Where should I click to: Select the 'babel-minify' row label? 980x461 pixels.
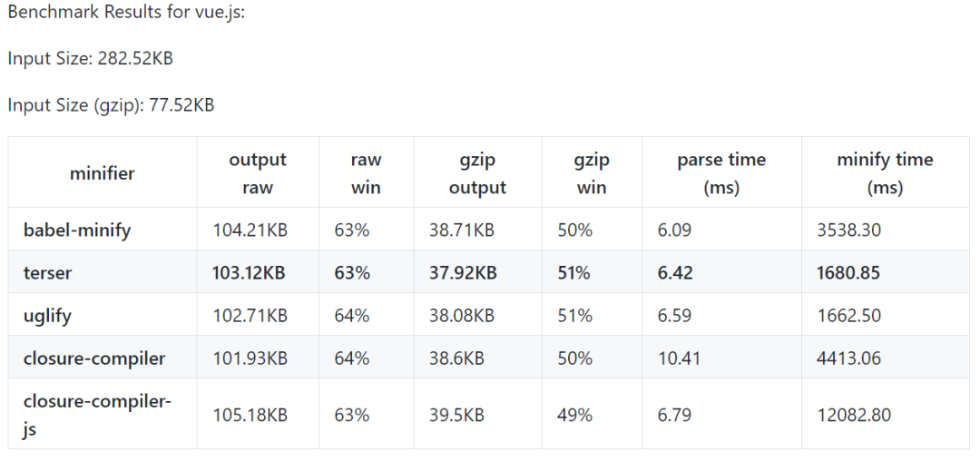[x=77, y=230]
